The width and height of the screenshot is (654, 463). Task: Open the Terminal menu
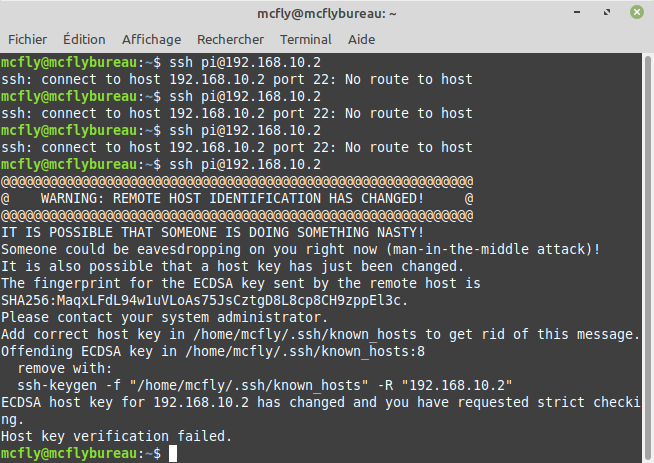click(x=306, y=40)
